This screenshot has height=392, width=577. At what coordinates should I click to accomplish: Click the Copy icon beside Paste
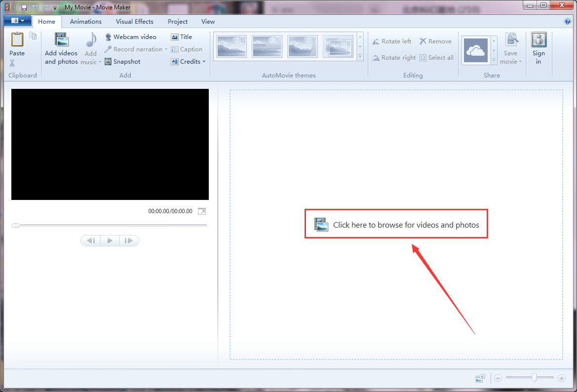pyautogui.click(x=33, y=36)
